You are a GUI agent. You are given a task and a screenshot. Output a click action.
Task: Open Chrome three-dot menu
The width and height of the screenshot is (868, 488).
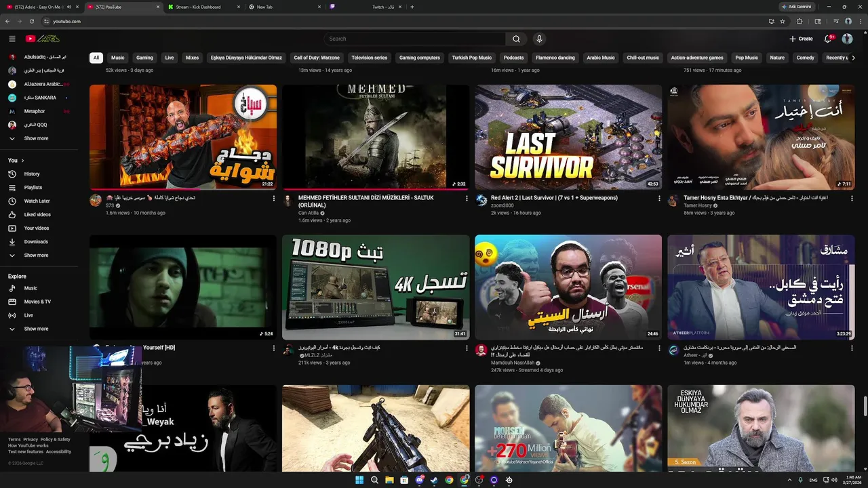(859, 21)
